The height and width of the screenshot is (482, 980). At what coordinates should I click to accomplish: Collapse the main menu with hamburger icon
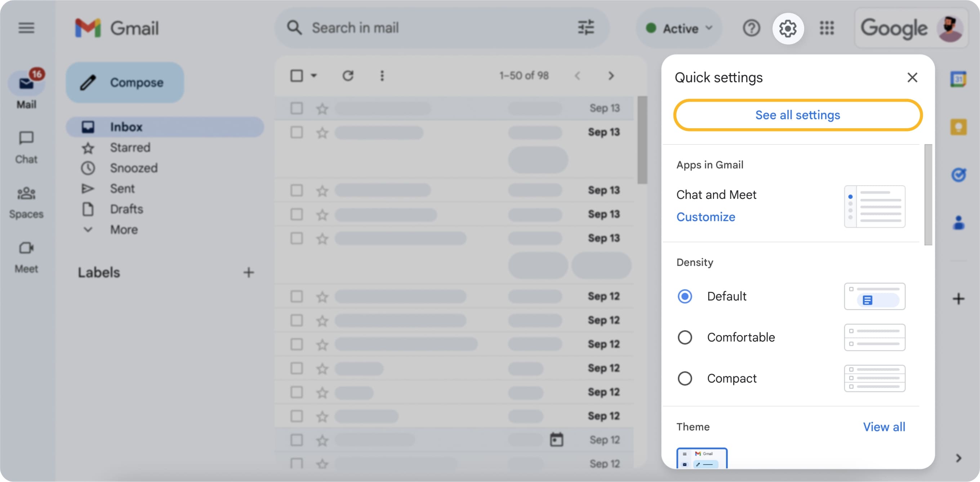click(x=26, y=28)
